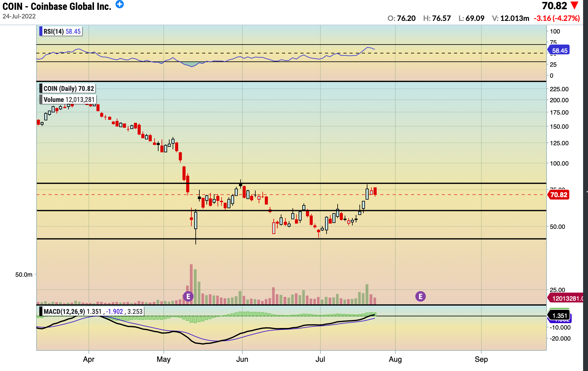The width and height of the screenshot is (588, 371).
Task: Click the 12013281 volume axis tag
Action: coord(566,298)
